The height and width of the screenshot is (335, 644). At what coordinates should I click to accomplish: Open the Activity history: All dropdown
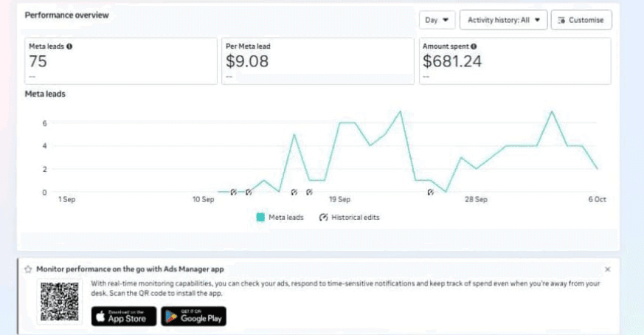click(x=503, y=20)
